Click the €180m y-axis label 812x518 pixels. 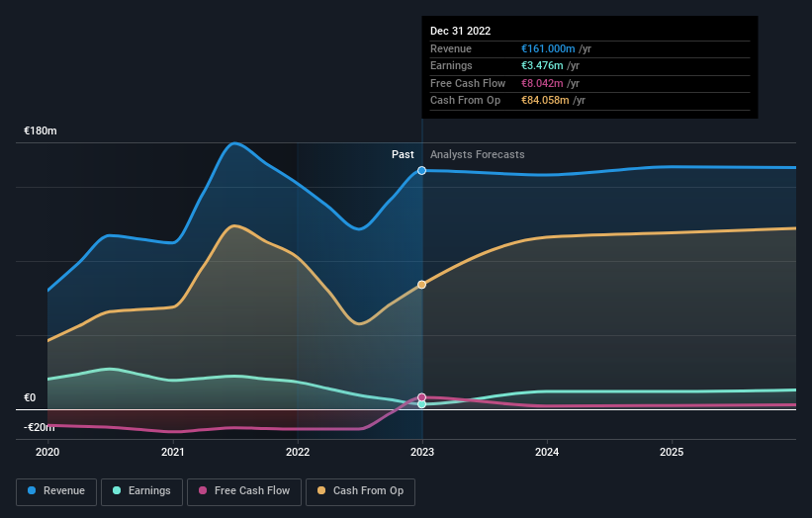tap(41, 130)
